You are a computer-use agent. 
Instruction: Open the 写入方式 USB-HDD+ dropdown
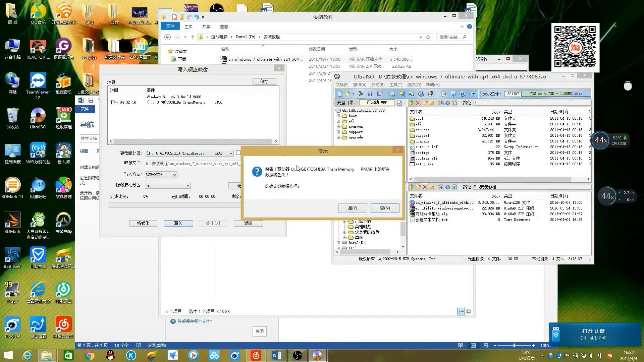161,175
